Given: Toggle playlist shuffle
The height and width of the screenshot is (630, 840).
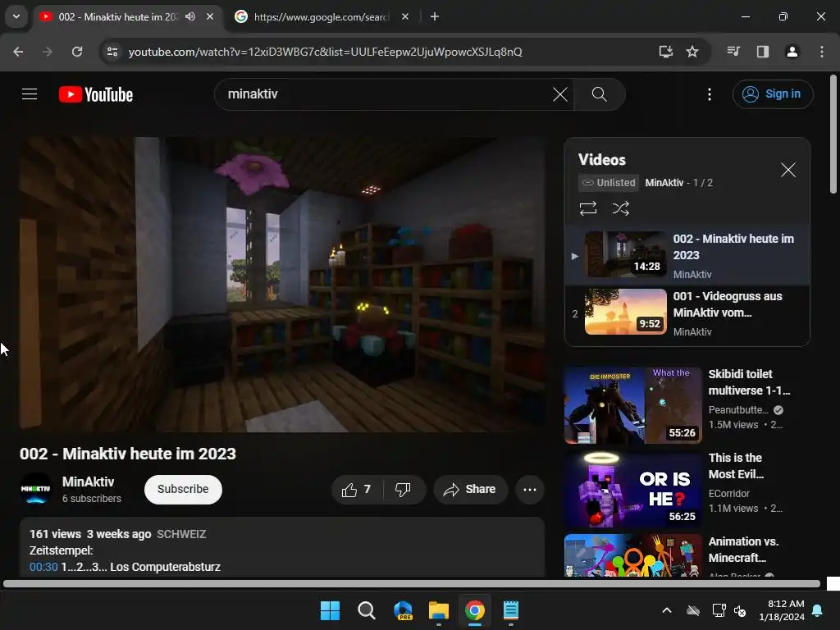Looking at the screenshot, I should click(x=620, y=208).
